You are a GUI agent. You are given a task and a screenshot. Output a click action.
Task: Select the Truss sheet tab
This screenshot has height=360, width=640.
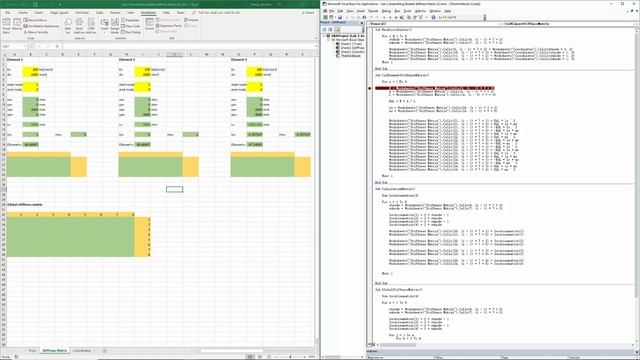[32, 351]
